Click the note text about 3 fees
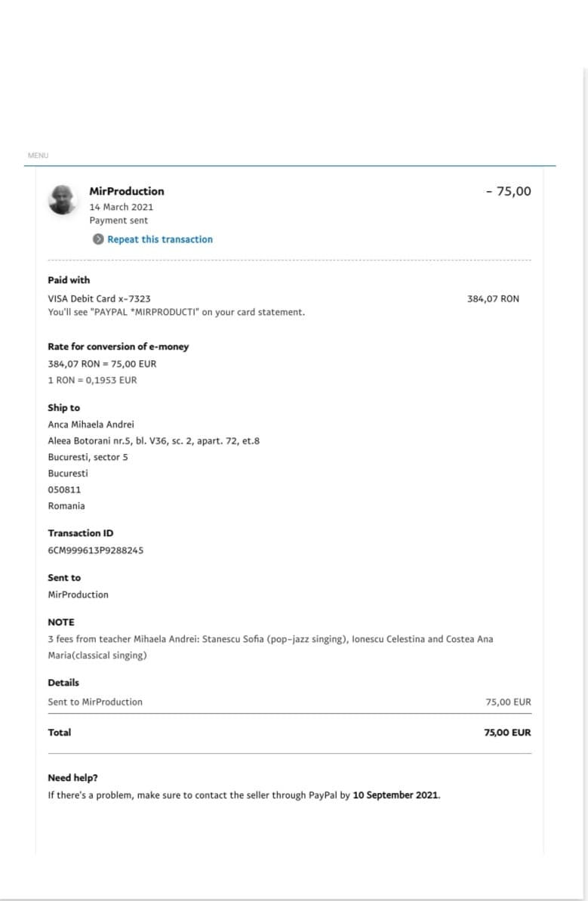Viewport: 588px width, 901px height. tap(269, 639)
